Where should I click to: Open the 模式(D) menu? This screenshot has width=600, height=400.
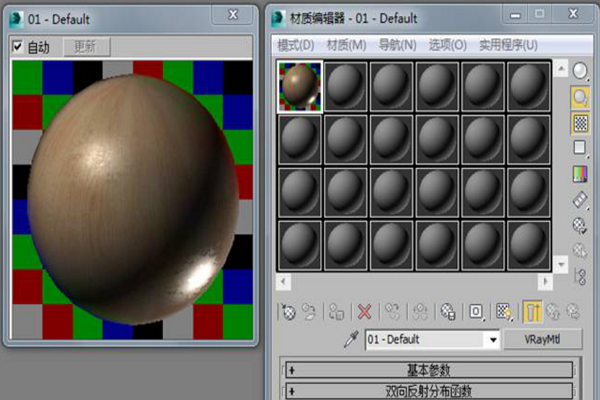pos(295,45)
